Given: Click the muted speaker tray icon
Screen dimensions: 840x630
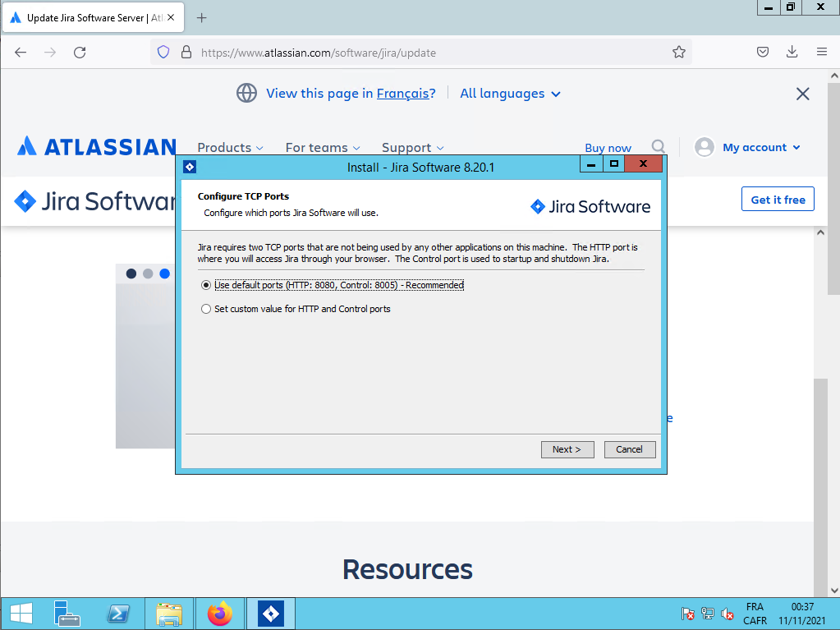Looking at the screenshot, I should pos(727,614).
